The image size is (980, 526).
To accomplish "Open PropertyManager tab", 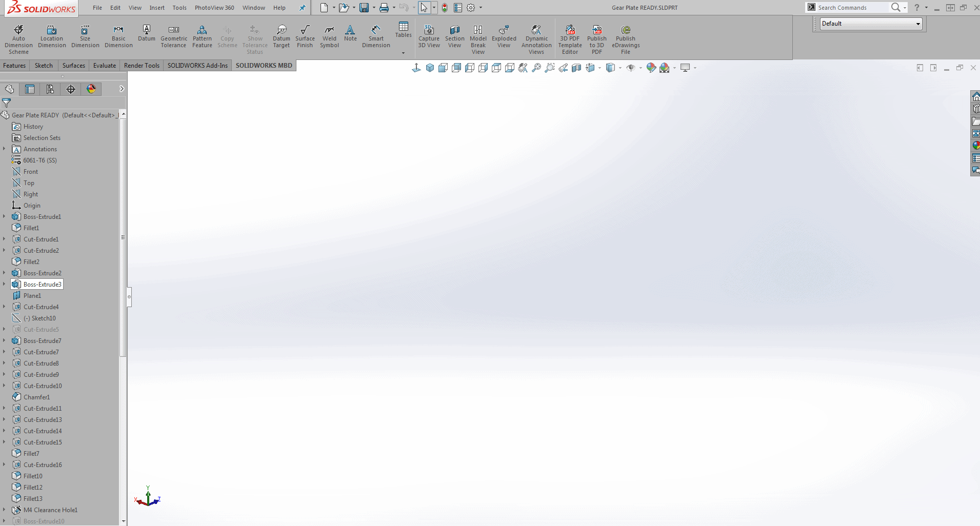I will point(30,89).
